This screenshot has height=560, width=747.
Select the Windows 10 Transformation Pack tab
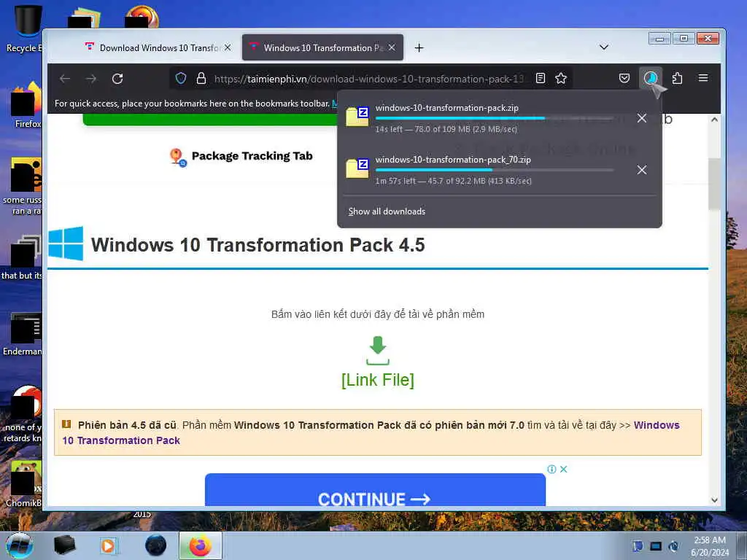pos(323,47)
